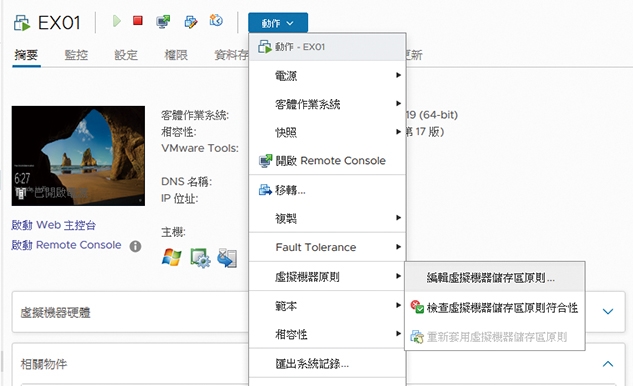
Task: Open the partially hidden 資料存 tab
Action: tap(231, 55)
